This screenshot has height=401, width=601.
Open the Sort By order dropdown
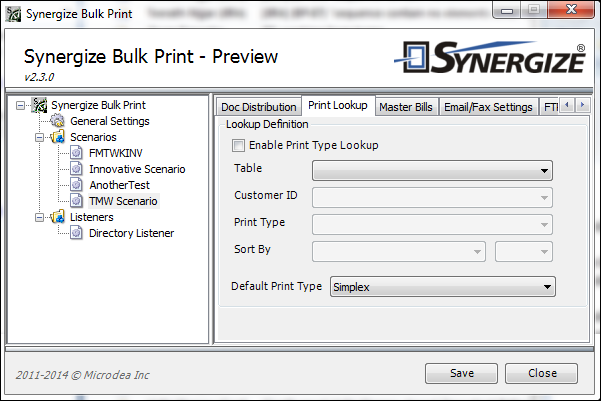pyautogui.click(x=524, y=251)
